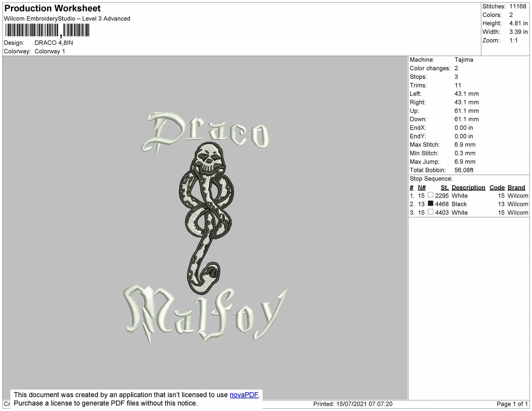Image resolution: width=532 pixels, height=411 pixels.
Task: Click the 'Brand' column header
Action: (x=516, y=188)
